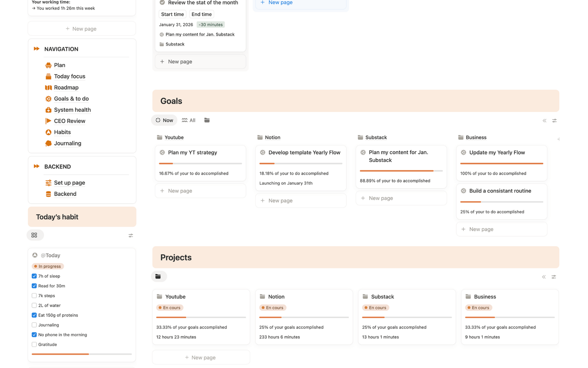Image resolution: width=588 pixels, height=368 pixels.
Task: Click the gallery view icon under Today's habit
Action: 35,235
